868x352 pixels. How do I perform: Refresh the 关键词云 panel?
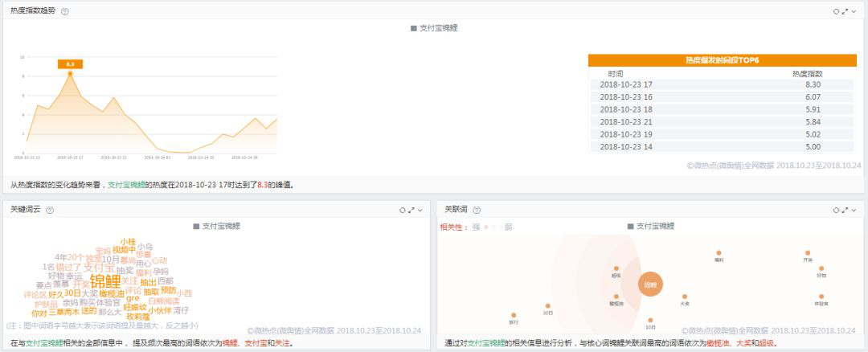pos(402,210)
